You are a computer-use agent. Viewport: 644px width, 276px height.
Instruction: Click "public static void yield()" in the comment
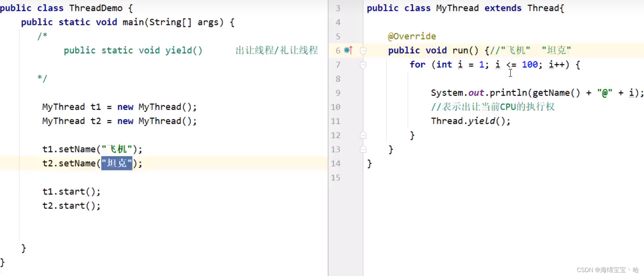pos(133,51)
